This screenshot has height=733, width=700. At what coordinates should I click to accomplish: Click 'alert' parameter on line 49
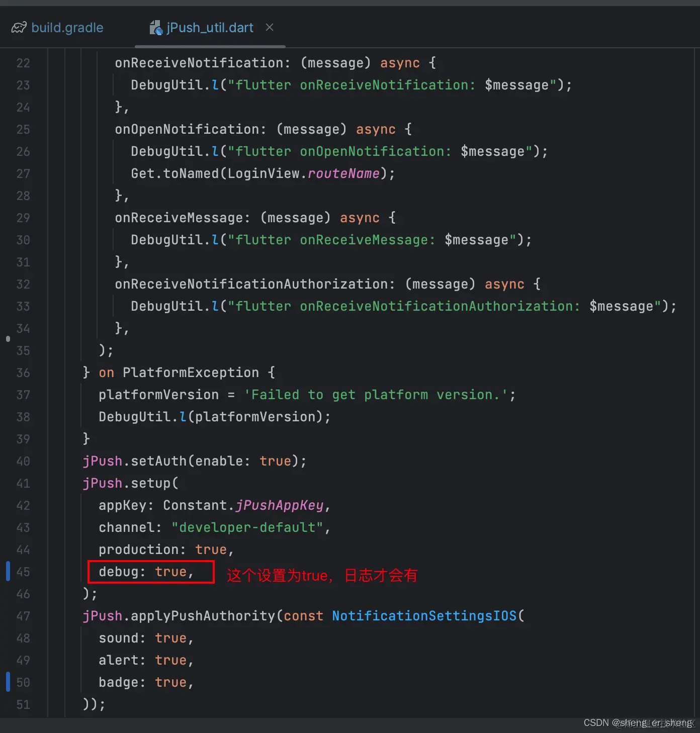coord(119,660)
